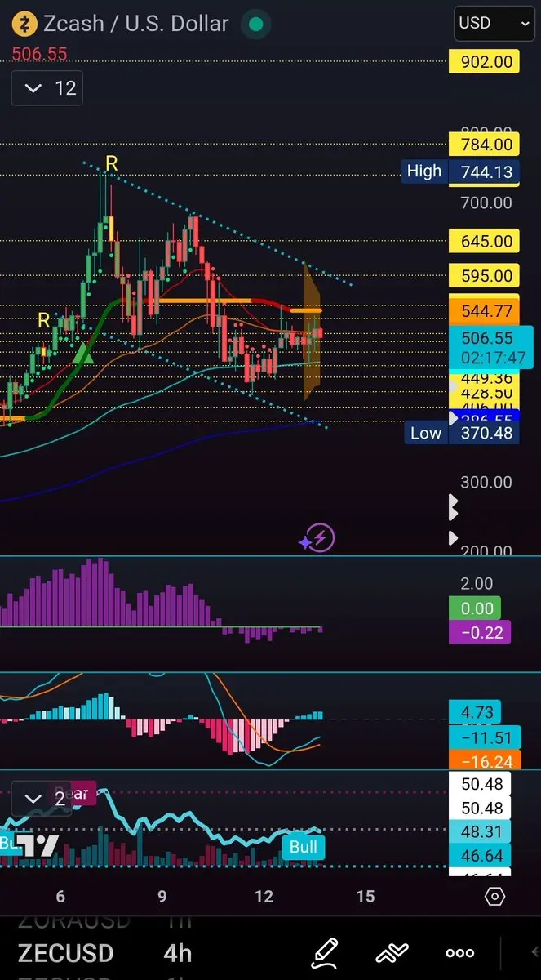The image size is (541, 980).
Task: Click date 6 on time axis
Action: [60, 897]
